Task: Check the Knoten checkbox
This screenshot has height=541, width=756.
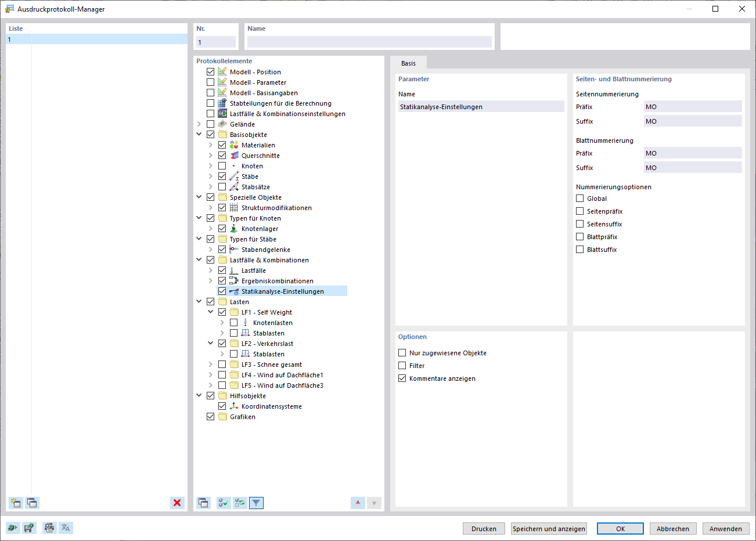Action: coord(222,166)
